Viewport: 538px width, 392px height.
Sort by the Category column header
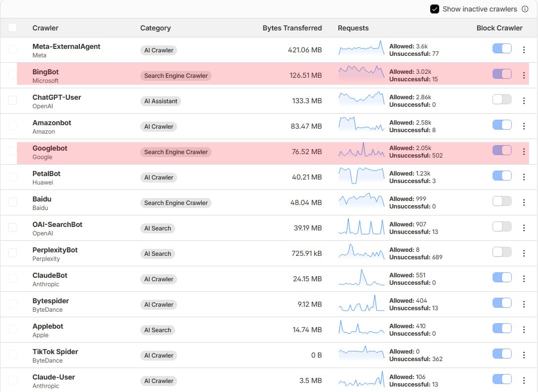click(x=155, y=28)
